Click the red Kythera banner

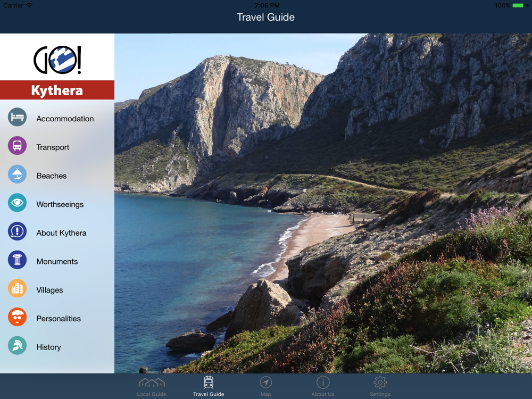point(57,90)
